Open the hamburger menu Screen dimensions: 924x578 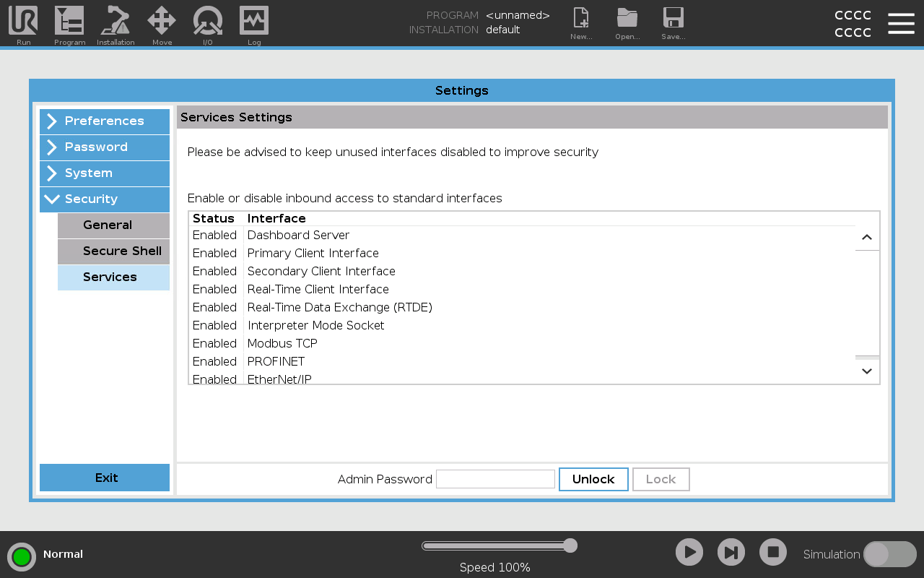pyautogui.click(x=901, y=23)
